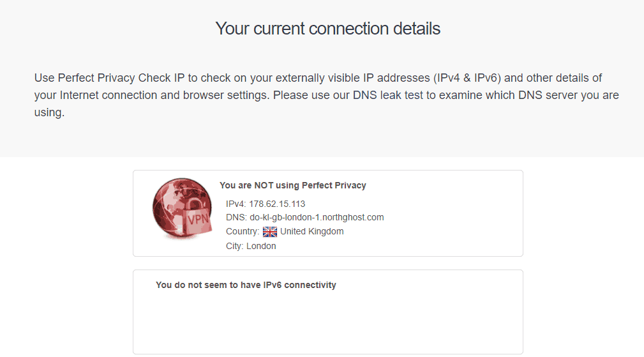
Task: Click "You are NOT using Perfect Privacy" heading
Action: click(x=293, y=185)
